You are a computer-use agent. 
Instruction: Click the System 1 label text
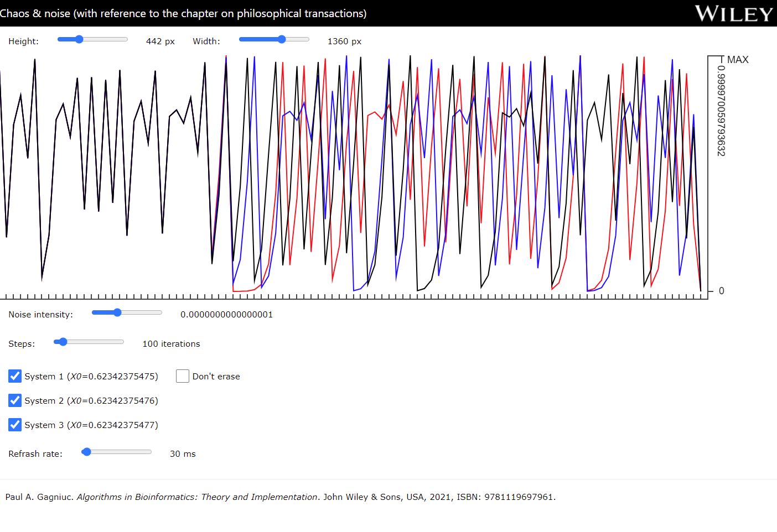pos(91,377)
